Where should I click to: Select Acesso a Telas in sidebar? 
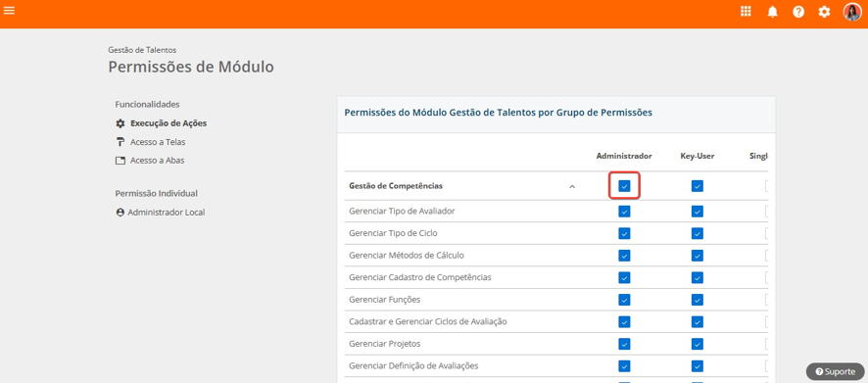(158, 142)
